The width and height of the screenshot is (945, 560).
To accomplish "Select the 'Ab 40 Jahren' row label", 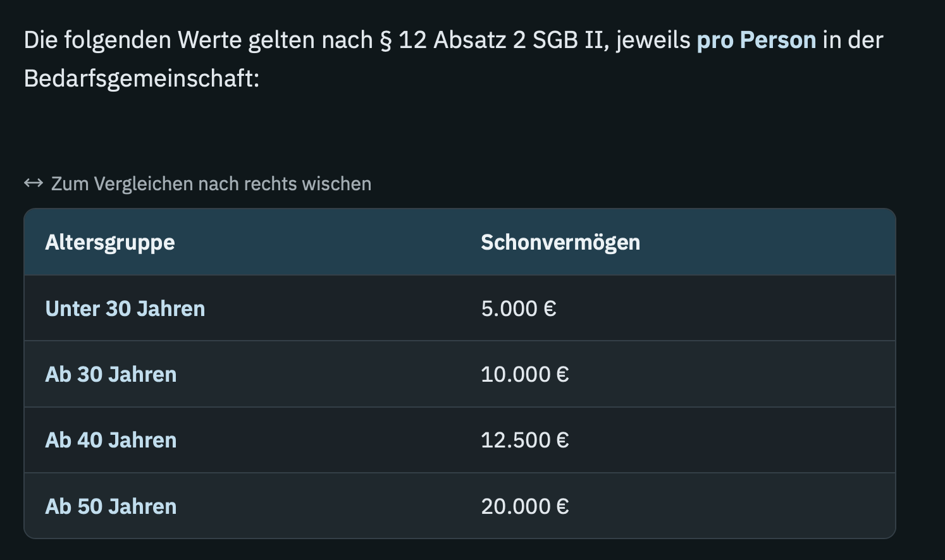I will pos(111,440).
